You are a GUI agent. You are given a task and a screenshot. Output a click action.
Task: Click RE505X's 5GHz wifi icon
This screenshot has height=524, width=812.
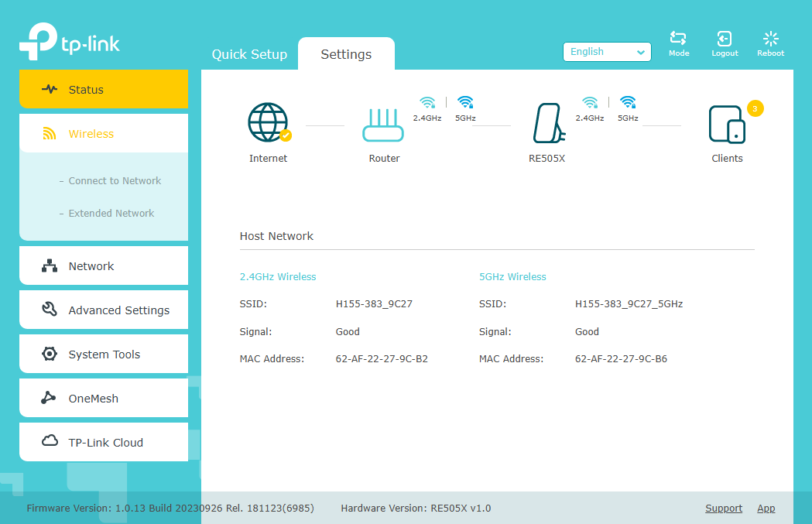(629, 102)
